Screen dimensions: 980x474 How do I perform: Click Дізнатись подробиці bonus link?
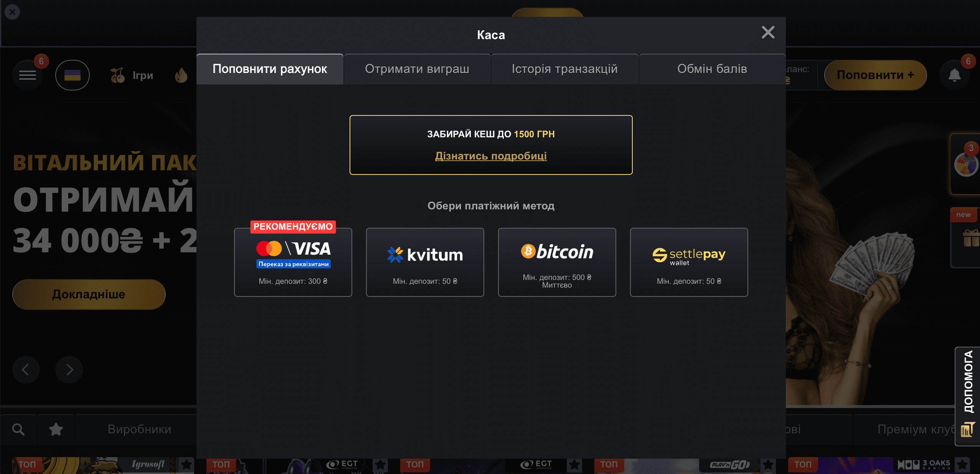click(491, 155)
